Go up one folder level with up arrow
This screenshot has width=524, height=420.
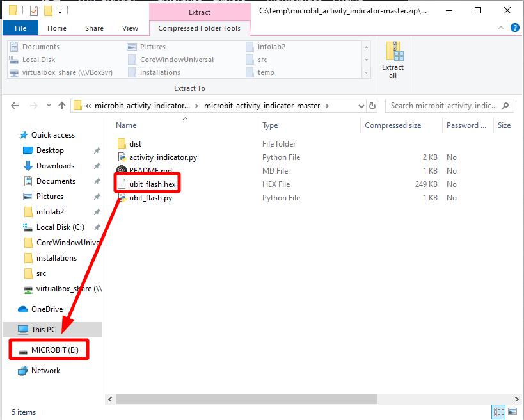(62, 106)
